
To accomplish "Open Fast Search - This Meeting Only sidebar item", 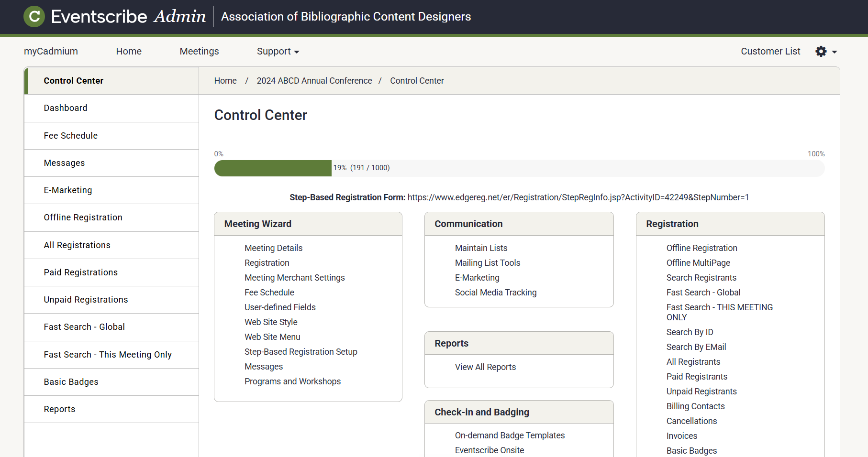I will pos(111,355).
